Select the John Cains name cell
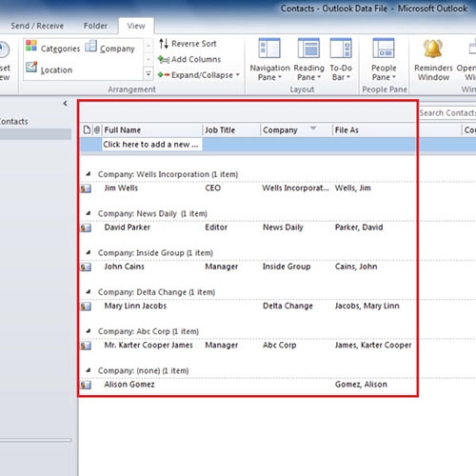Screen dimensions: 476x476 124,267
